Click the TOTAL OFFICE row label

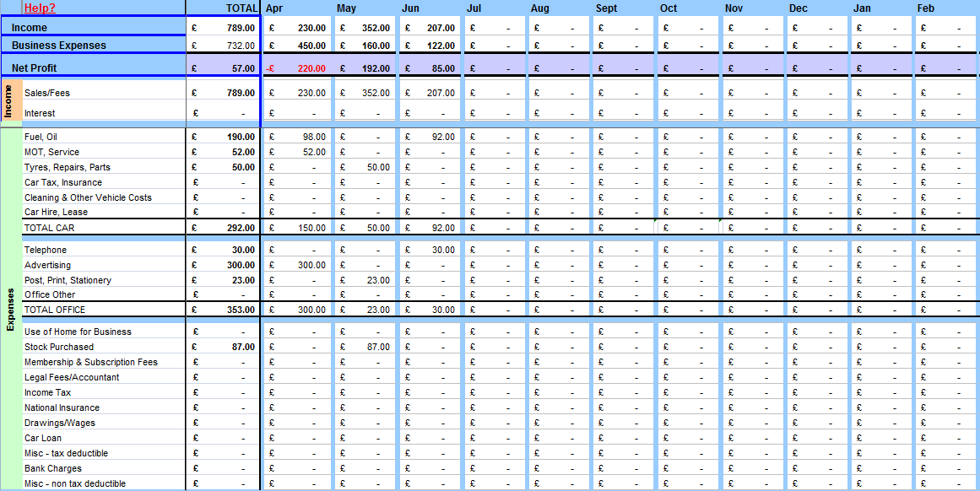click(55, 310)
